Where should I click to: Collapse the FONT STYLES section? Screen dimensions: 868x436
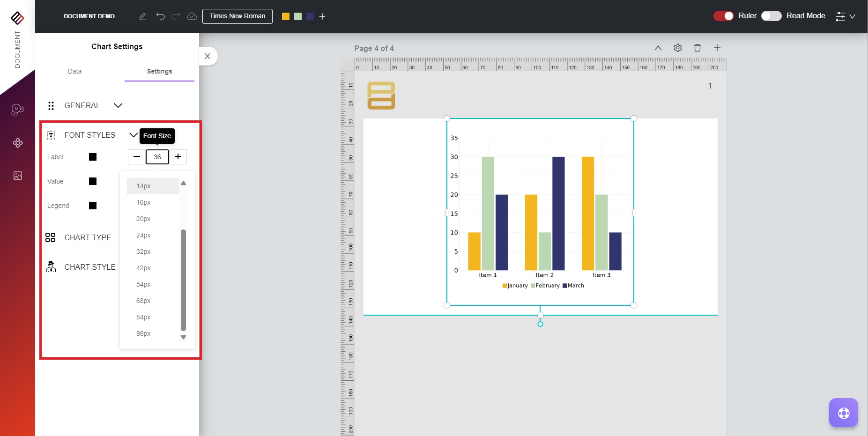pos(133,135)
